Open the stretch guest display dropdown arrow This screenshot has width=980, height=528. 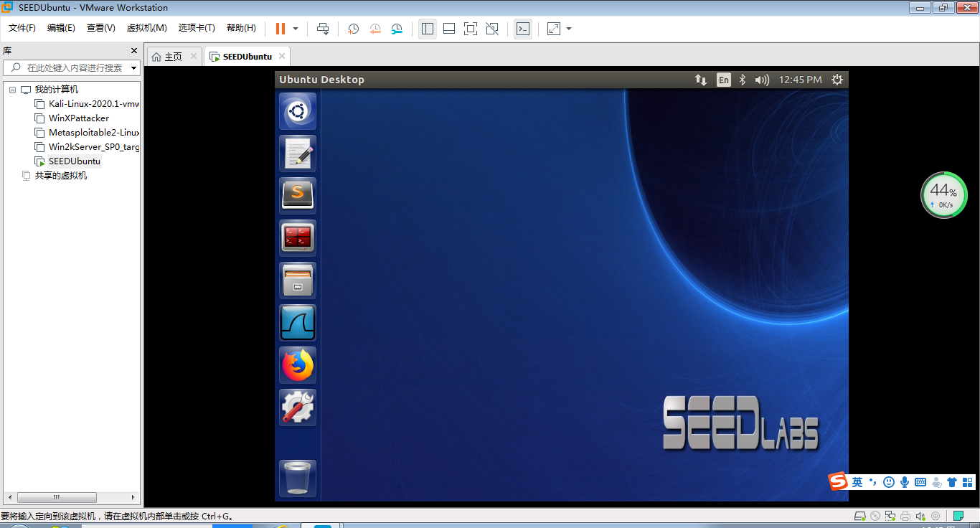[x=569, y=29]
